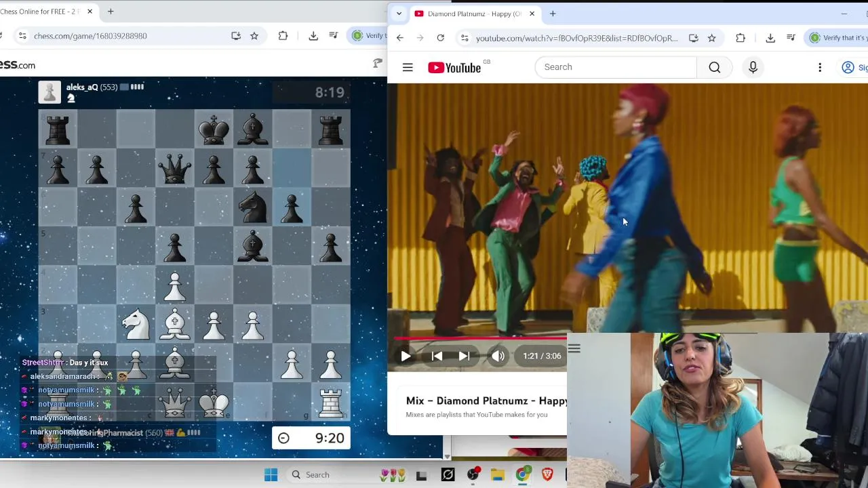
Task: Open downloads in the chess window
Action: point(313,36)
